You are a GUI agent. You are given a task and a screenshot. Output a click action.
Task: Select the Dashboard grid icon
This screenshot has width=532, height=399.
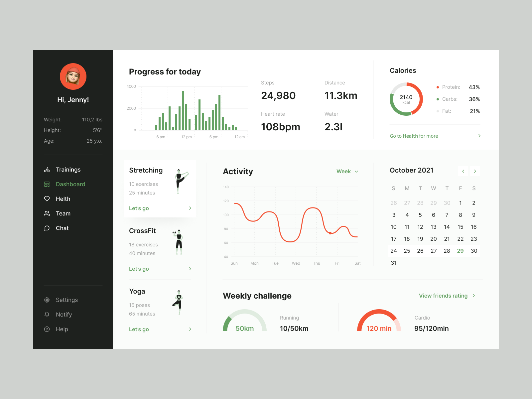click(x=47, y=184)
